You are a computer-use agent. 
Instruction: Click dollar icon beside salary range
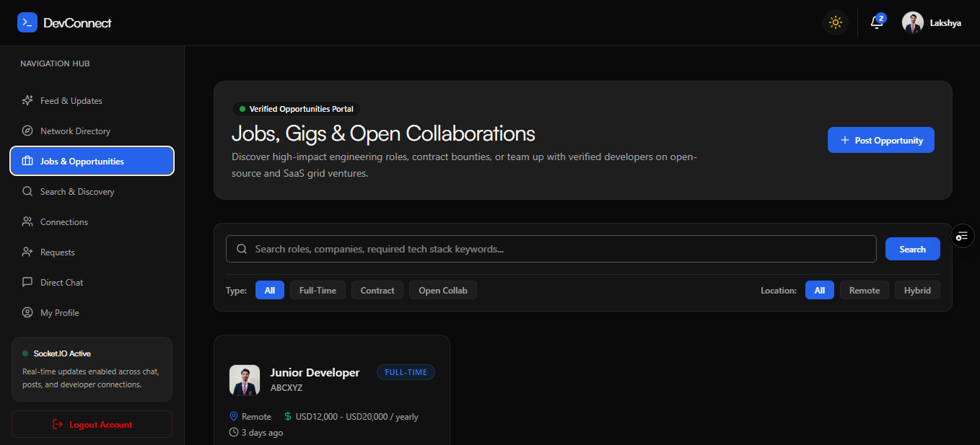pos(288,417)
